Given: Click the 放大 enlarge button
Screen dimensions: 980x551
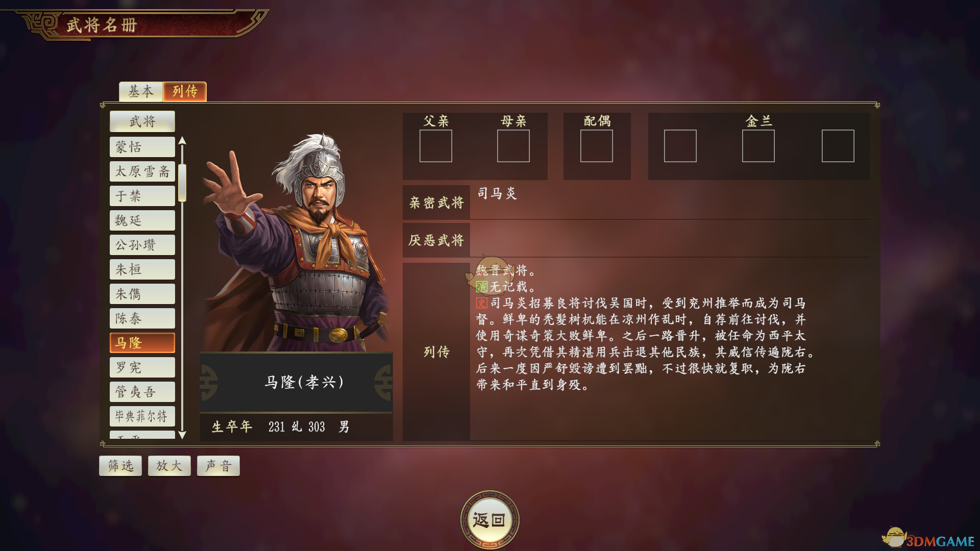Looking at the screenshot, I should pos(169,466).
